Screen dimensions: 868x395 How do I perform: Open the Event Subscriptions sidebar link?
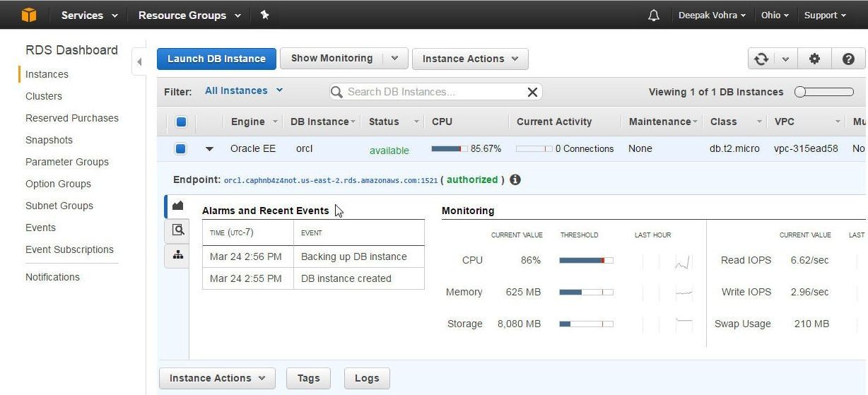(x=69, y=249)
